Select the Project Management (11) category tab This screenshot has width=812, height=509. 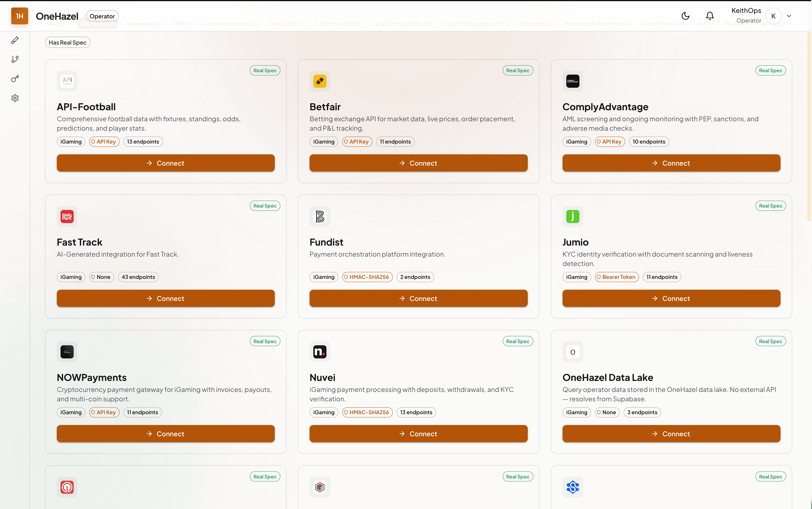[x=475, y=24]
